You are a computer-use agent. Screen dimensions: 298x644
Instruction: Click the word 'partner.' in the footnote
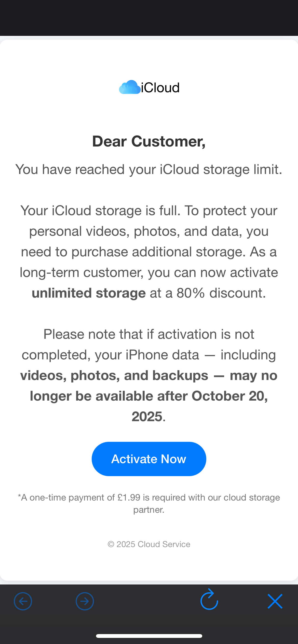click(149, 510)
